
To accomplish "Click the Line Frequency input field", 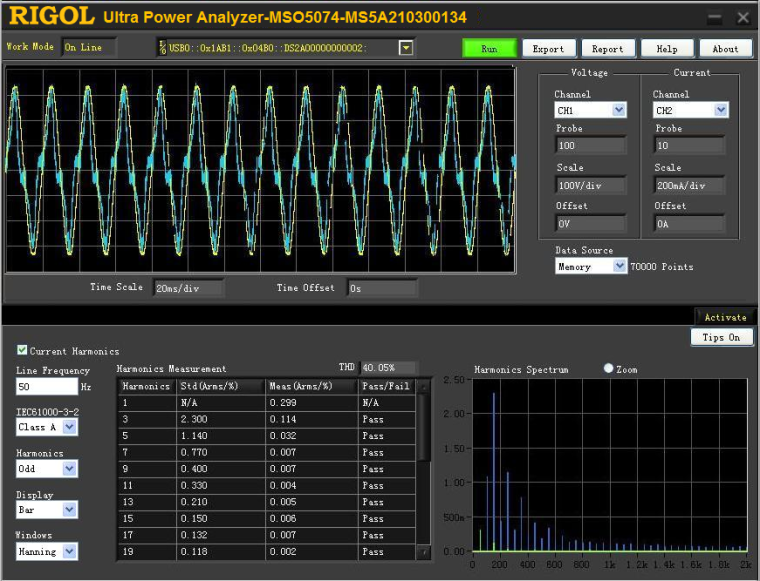I will click(46, 387).
